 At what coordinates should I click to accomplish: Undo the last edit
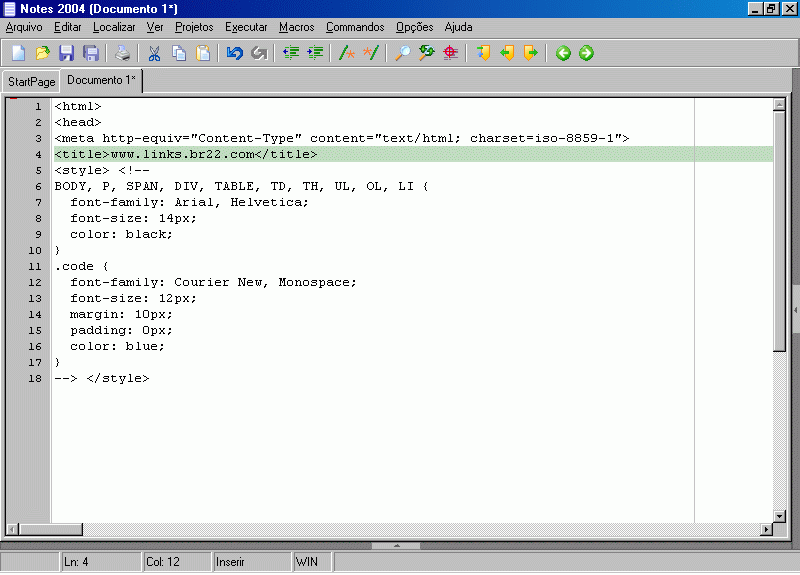tap(235, 53)
